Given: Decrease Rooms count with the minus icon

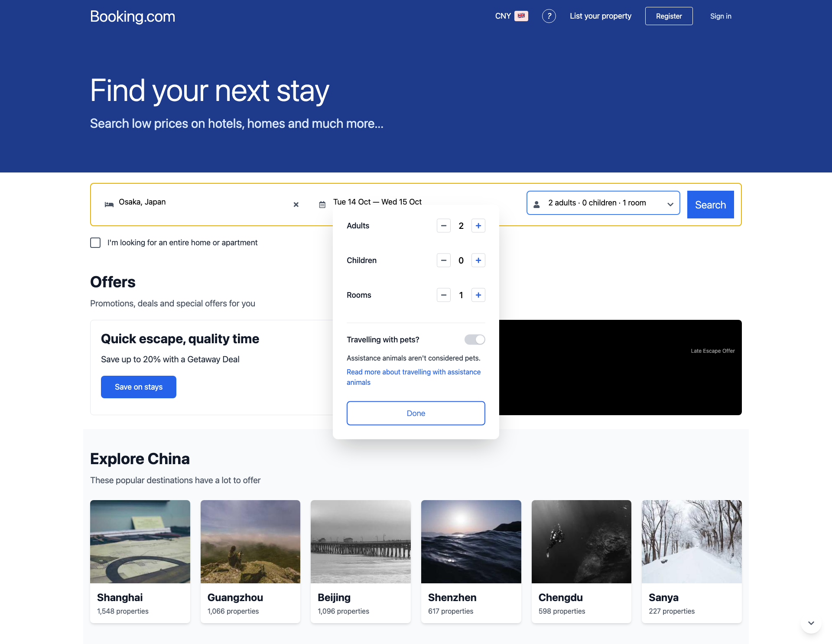Looking at the screenshot, I should tap(443, 295).
